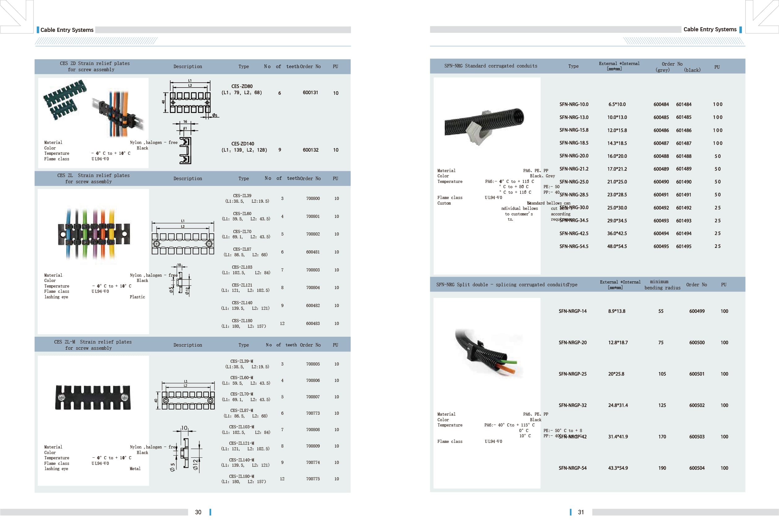Click the CES ZL L1/L2 dimension drawing
This screenshot has height=532, width=779.
pos(183,237)
